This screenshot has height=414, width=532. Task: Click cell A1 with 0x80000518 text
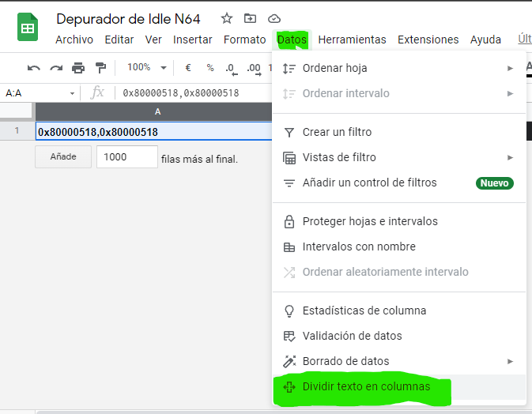[153, 131]
